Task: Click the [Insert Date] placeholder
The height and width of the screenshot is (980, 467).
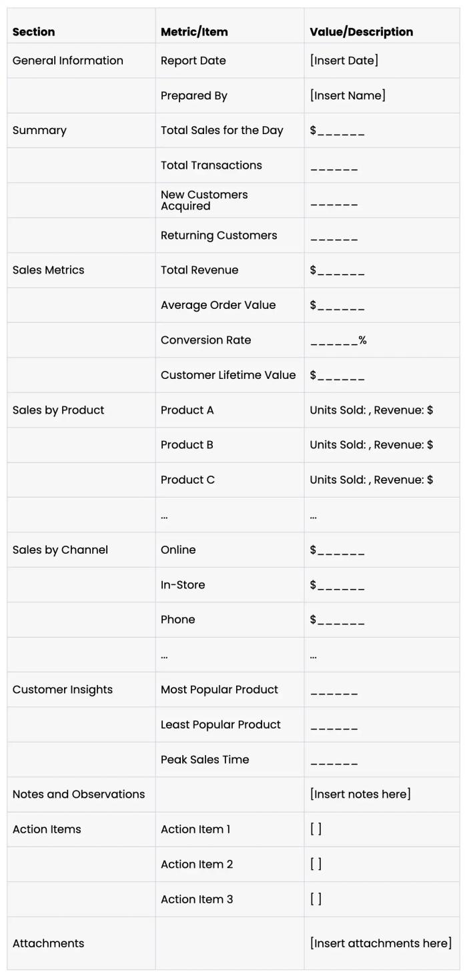Action: 344,61
